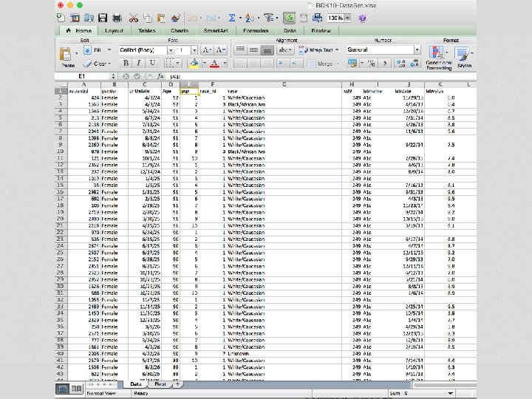The width and height of the screenshot is (532, 399).
Task: Increase decimal places icon
Action: pos(400,63)
